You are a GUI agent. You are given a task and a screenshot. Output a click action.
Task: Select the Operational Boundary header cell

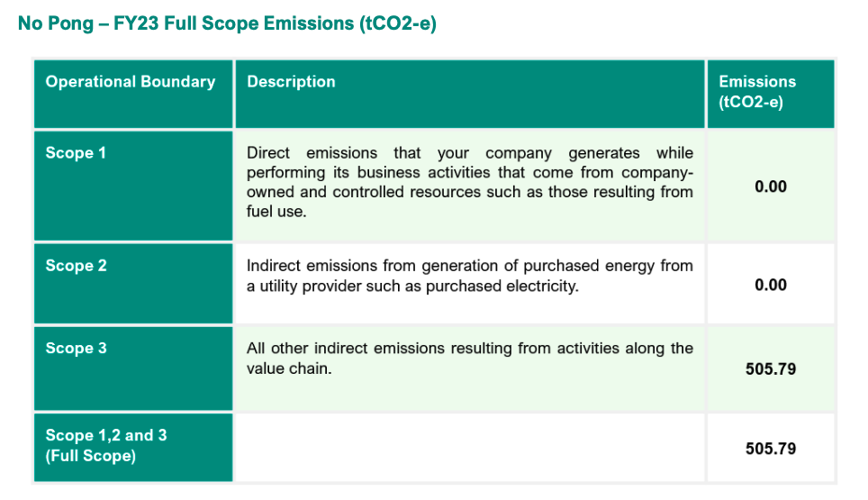pyautogui.click(x=133, y=94)
